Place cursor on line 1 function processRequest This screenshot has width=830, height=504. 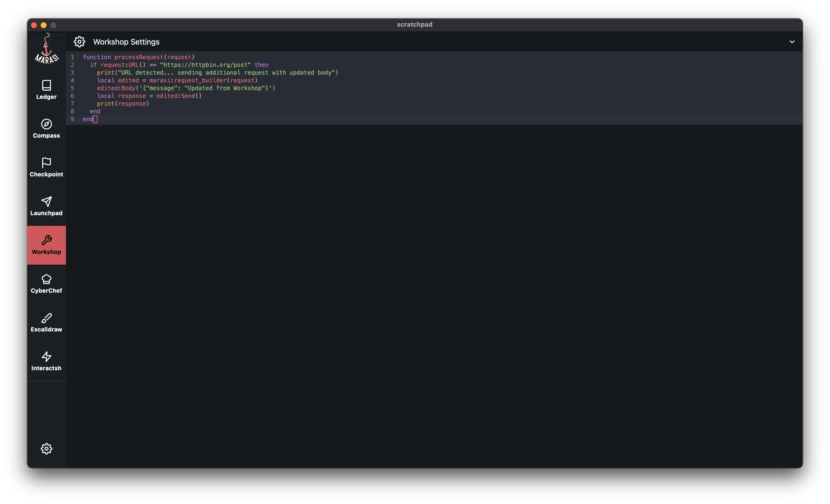(139, 57)
